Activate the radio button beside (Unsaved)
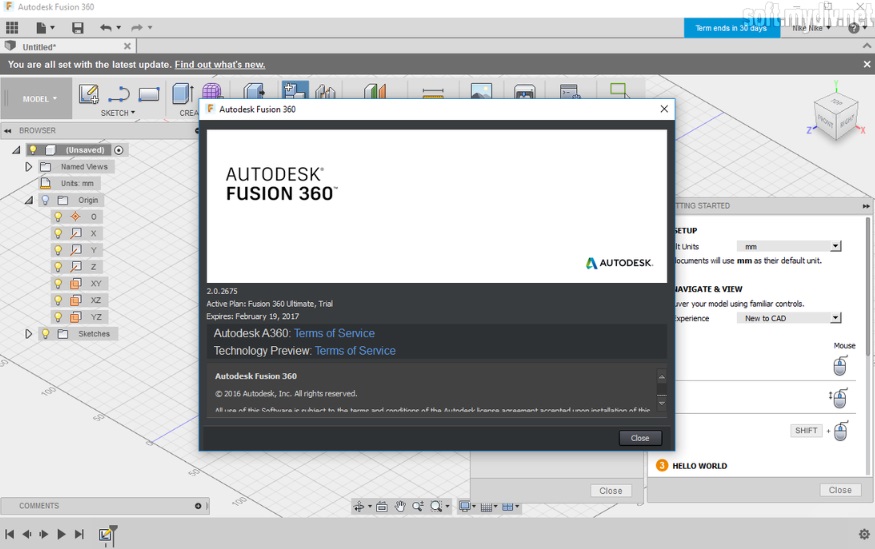Image resolution: width=875 pixels, height=549 pixels. coord(119,150)
